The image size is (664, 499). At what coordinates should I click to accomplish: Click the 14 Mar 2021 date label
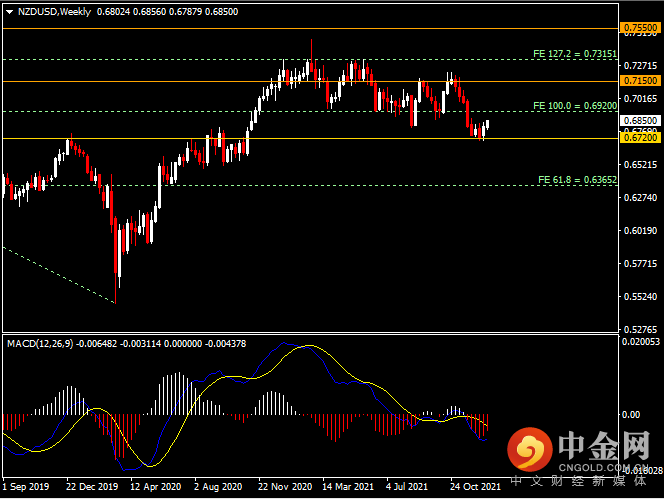click(348, 487)
